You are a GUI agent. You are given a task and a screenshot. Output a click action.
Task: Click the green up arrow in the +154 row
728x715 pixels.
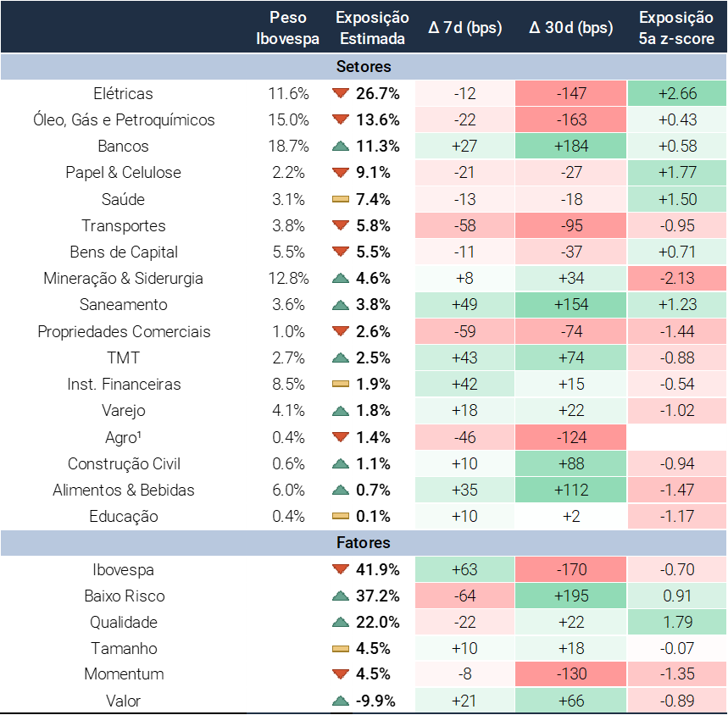[341, 304]
